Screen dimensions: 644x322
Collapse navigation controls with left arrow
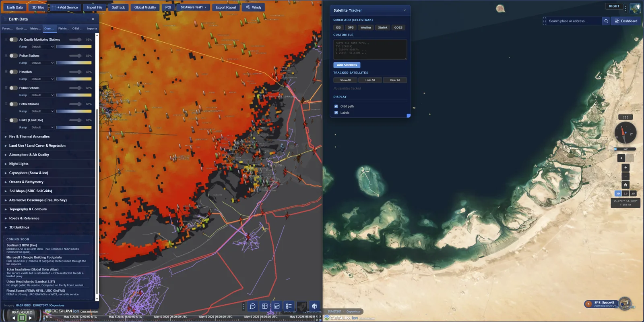(x=621, y=158)
